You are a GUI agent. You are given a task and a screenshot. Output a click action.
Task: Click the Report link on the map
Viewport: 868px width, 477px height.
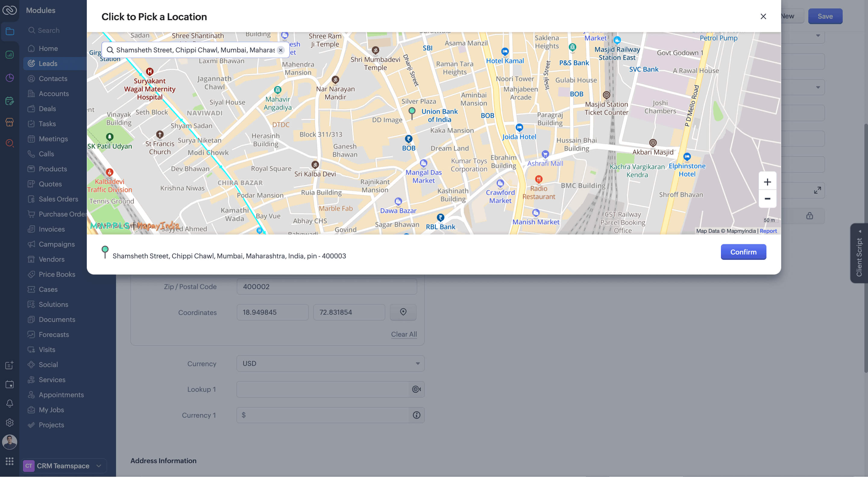click(768, 231)
